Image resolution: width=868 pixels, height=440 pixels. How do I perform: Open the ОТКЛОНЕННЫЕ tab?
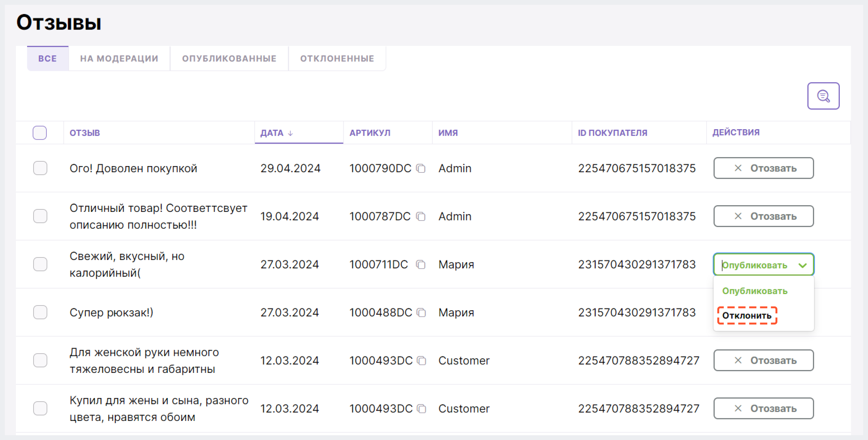(x=337, y=59)
